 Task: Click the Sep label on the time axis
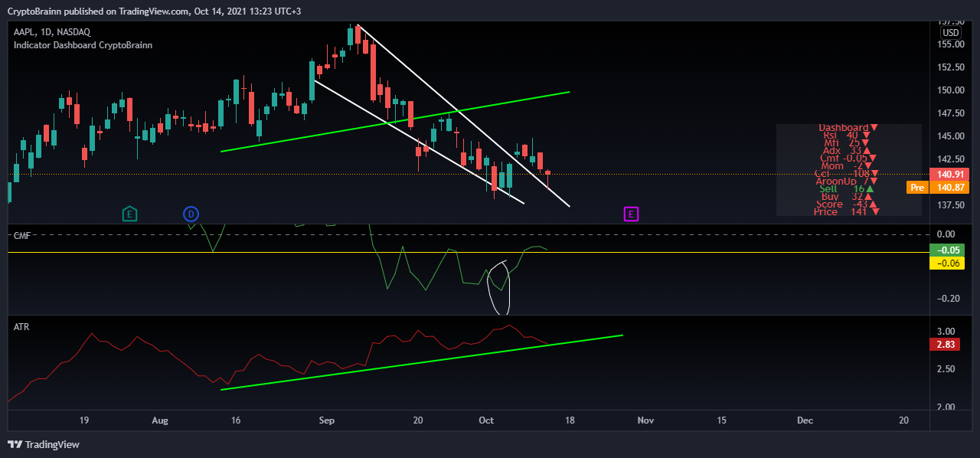pos(327,420)
